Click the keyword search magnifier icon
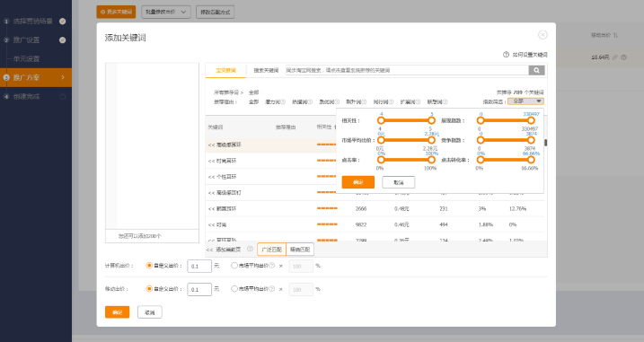This screenshot has height=342, width=644. click(x=536, y=70)
